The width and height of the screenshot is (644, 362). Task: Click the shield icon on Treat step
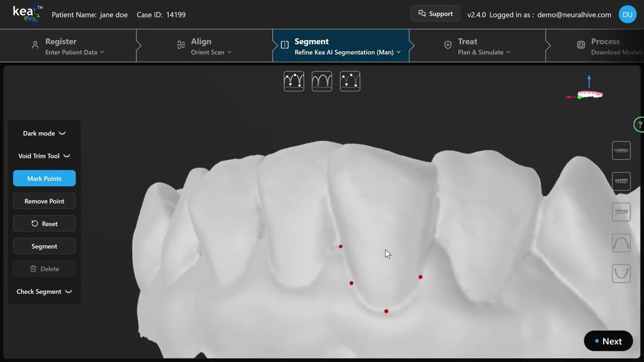[x=448, y=45]
